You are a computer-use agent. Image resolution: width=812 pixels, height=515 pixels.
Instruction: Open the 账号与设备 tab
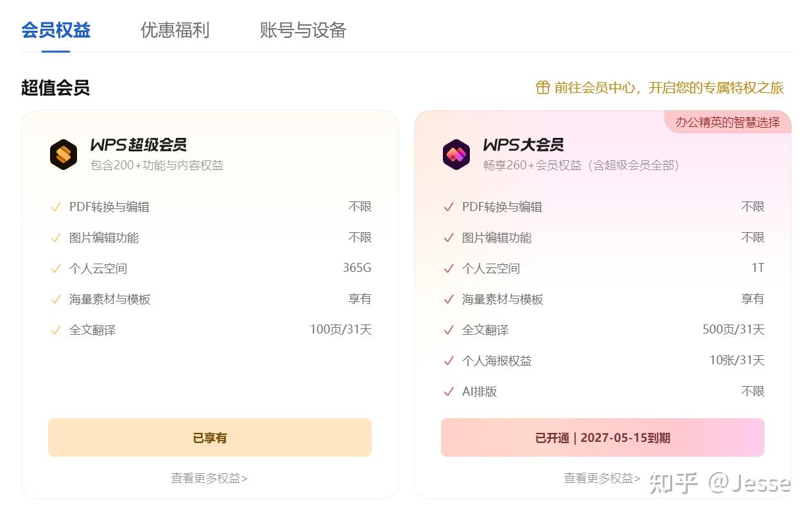[x=303, y=30]
